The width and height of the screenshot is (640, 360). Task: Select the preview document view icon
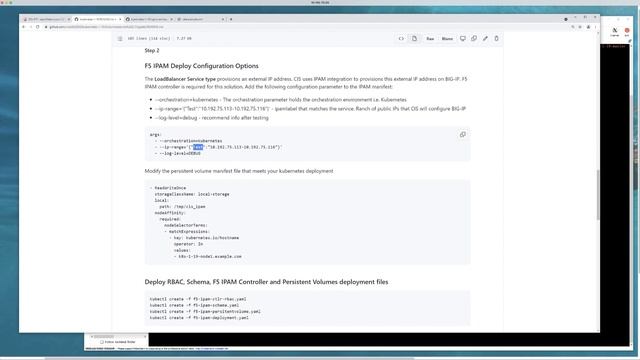(x=414, y=38)
